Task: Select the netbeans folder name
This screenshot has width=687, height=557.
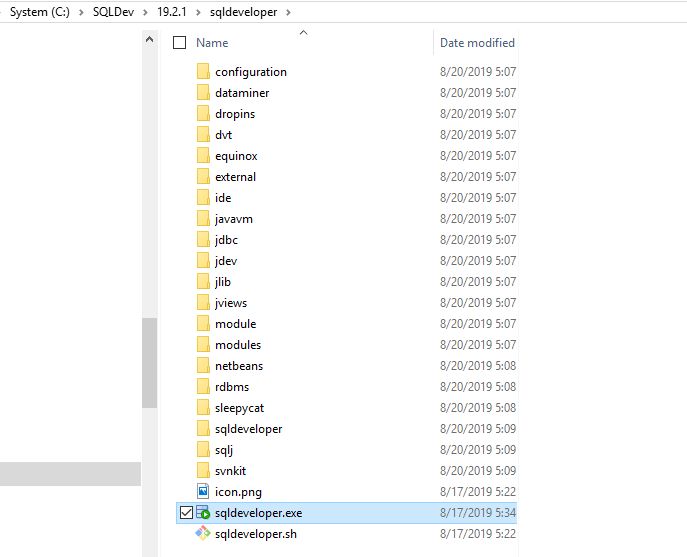Action: click(x=239, y=366)
